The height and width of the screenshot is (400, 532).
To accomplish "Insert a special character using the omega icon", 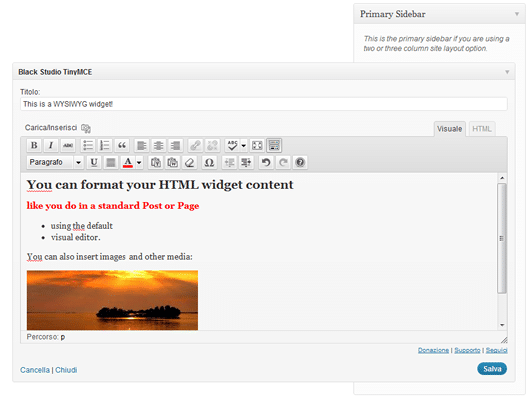I will (209, 163).
